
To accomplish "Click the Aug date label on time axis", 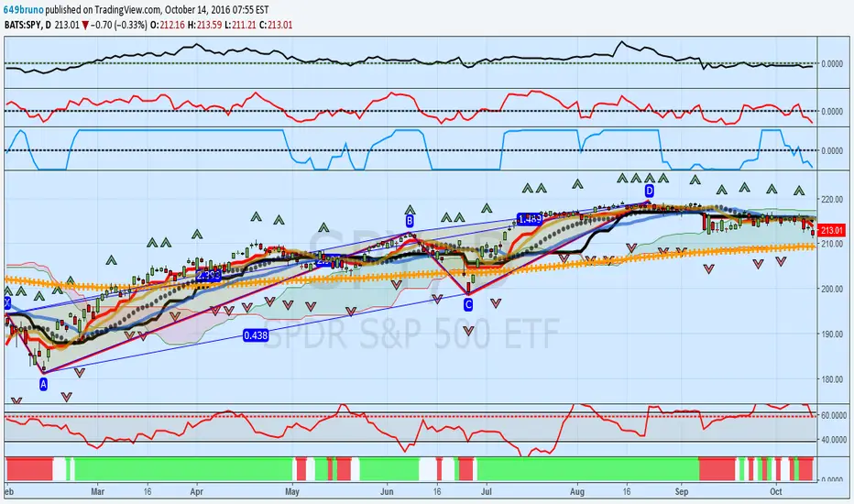I will 577,491.
